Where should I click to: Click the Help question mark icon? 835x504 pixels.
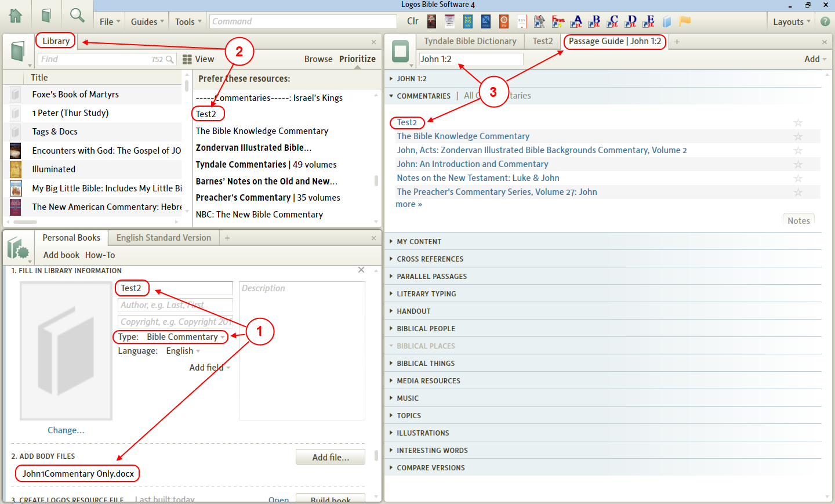tap(825, 21)
